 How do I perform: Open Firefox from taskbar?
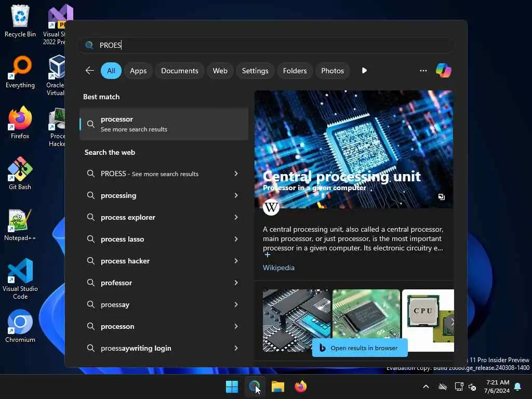click(300, 387)
